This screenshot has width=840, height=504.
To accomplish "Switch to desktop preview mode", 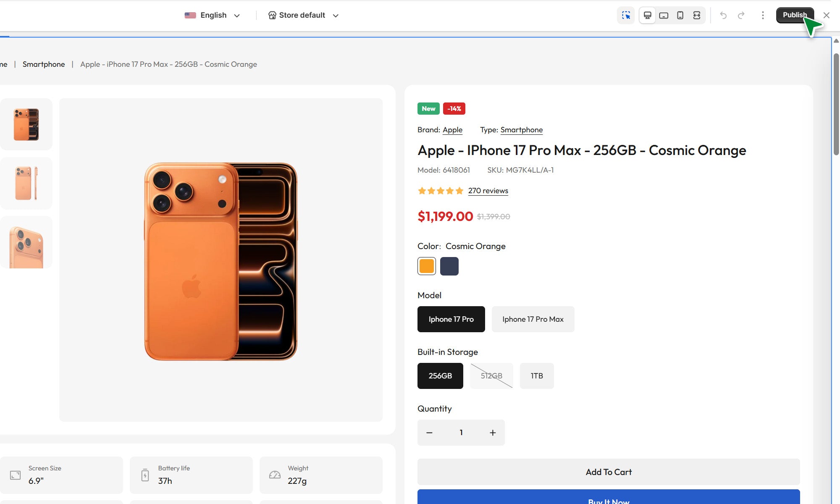I will coord(647,16).
